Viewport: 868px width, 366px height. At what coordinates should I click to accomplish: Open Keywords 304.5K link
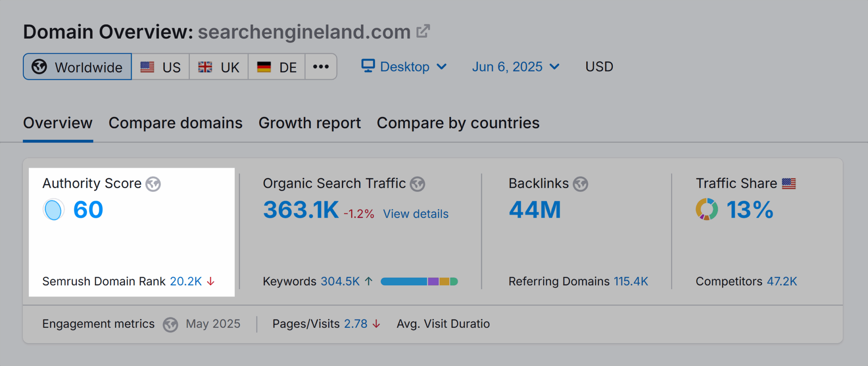[x=340, y=281]
